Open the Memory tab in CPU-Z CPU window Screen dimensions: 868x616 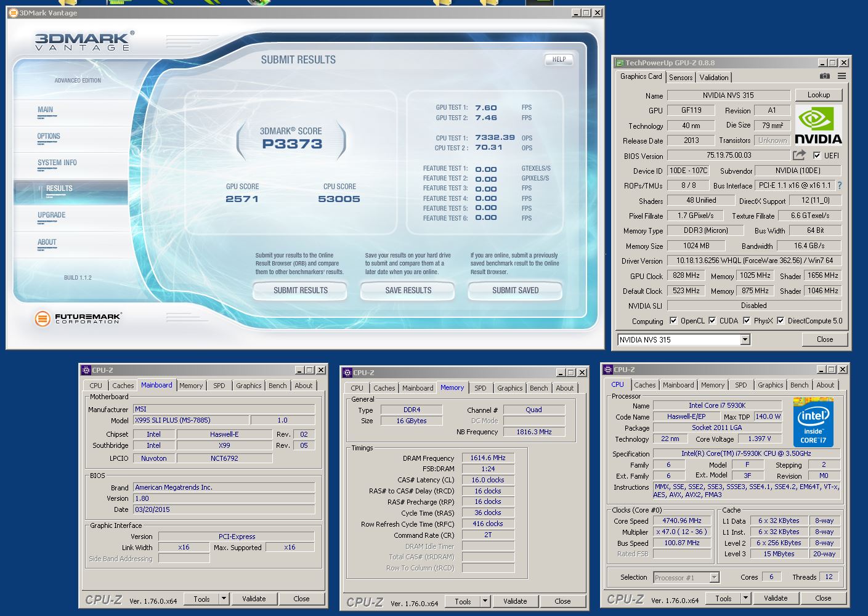tap(713, 385)
